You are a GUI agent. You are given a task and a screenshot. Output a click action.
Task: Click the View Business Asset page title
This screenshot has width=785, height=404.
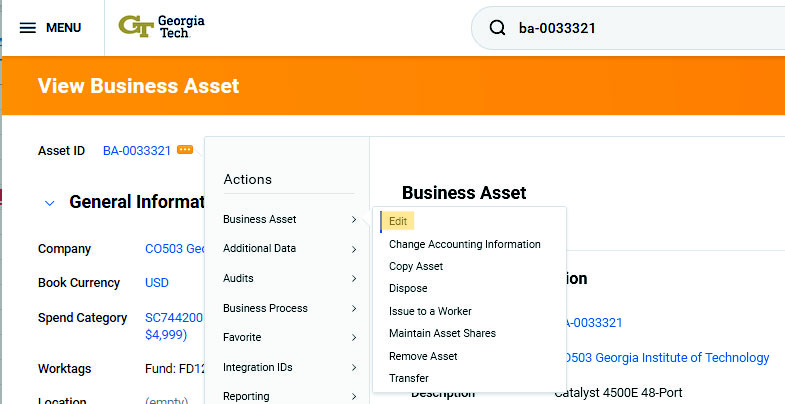(x=138, y=86)
